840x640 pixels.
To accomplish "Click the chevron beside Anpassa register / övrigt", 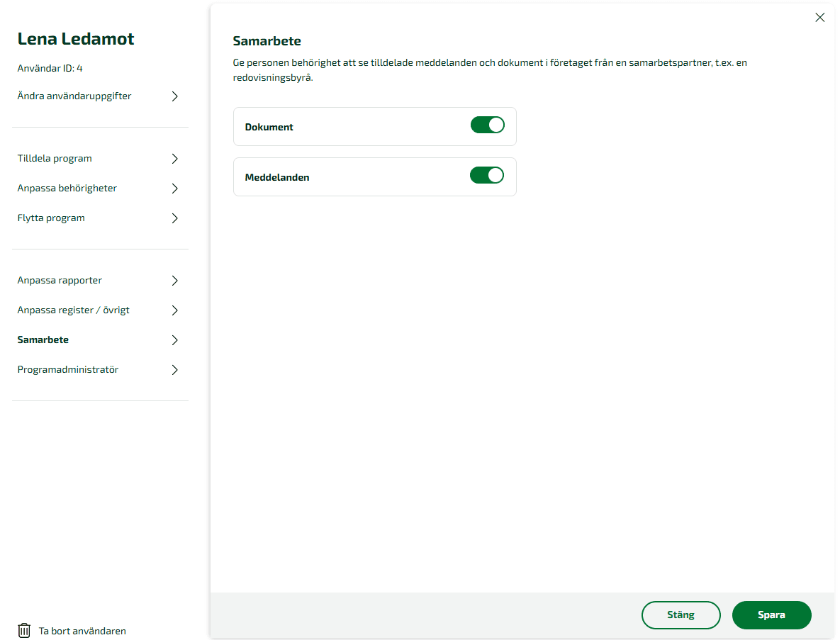I will click(x=174, y=310).
